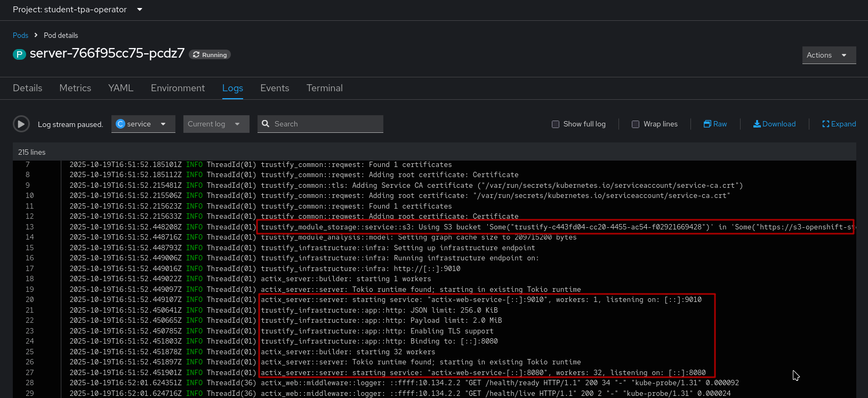Switch to the Details tab
This screenshot has width=868, height=398.
point(28,88)
